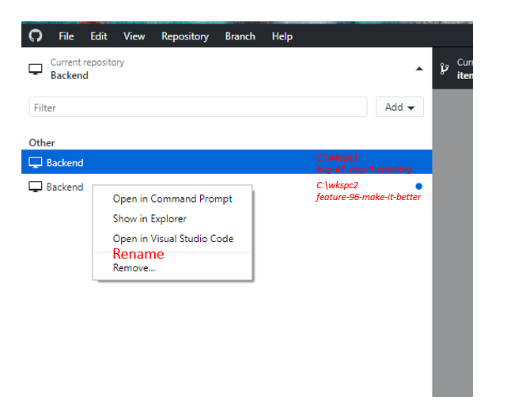
Task: Click blue changes indicator dot on second Backend
Action: (x=418, y=186)
